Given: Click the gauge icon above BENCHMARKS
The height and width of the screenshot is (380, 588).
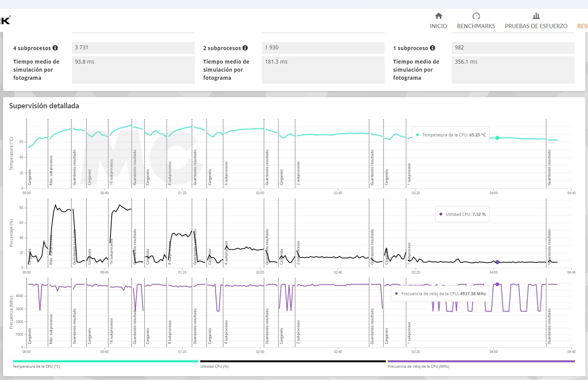Looking at the screenshot, I should pyautogui.click(x=476, y=16).
